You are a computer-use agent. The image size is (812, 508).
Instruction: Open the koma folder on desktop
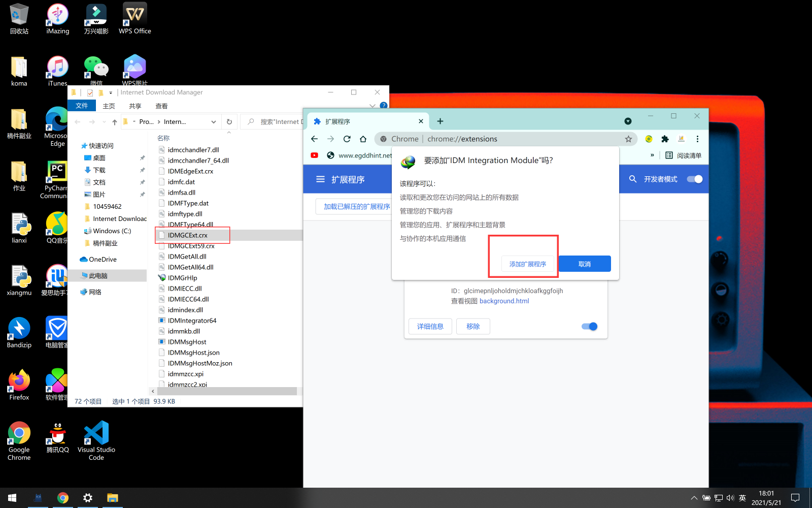19,72
